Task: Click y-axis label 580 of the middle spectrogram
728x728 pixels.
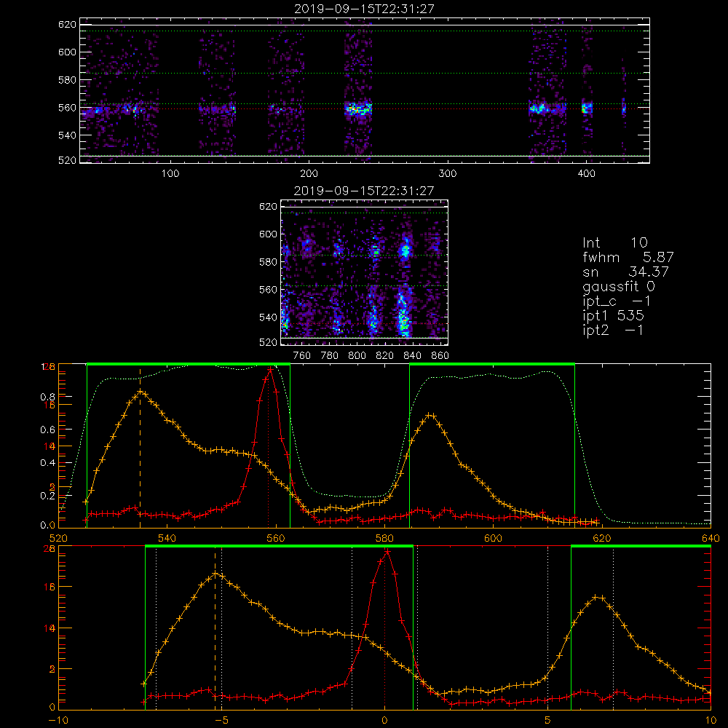Action: [x=268, y=262]
